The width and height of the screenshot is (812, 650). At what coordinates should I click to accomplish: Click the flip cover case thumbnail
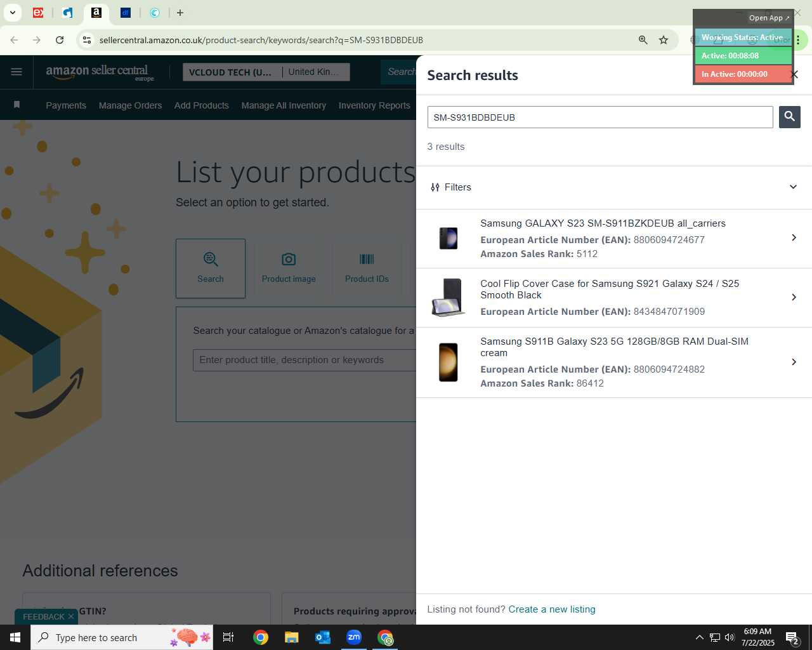[449, 297]
